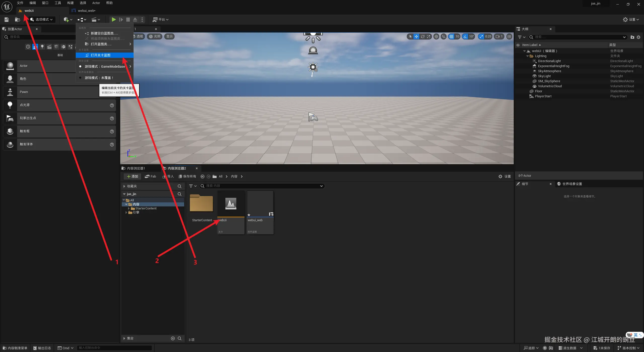Toggle world/local coordinate space globe icon
644x352 pixels.
(x=436, y=36)
